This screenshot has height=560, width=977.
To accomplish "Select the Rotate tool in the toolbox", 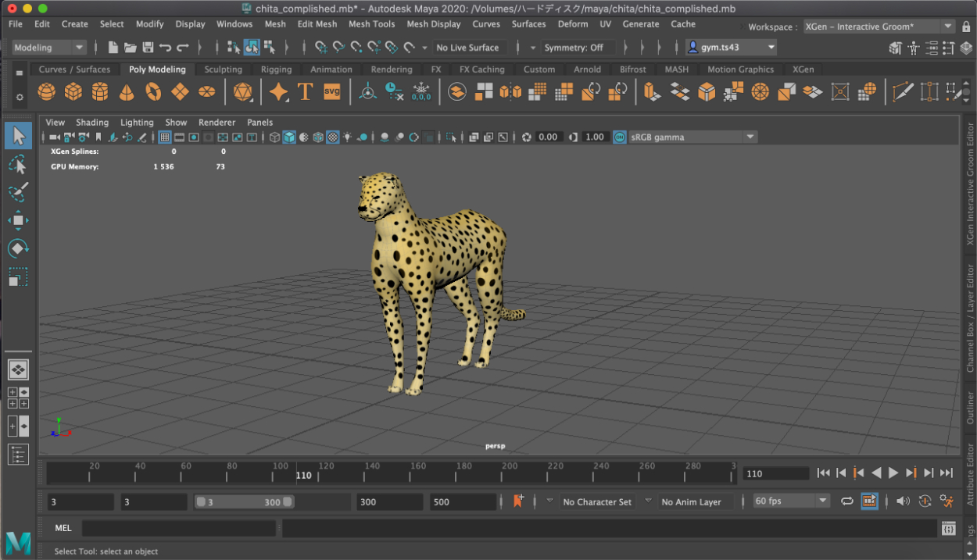I will click(x=18, y=248).
